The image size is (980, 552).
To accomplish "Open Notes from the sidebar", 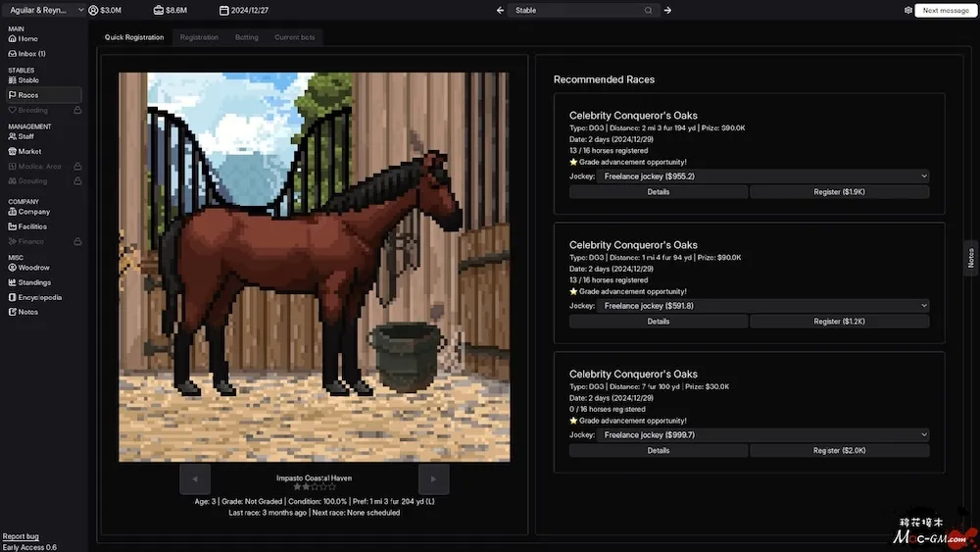I will pos(24,312).
